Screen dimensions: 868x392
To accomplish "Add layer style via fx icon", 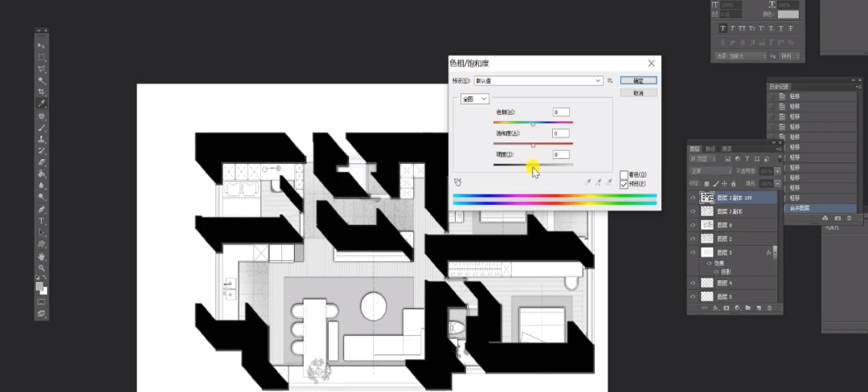I will (x=715, y=308).
